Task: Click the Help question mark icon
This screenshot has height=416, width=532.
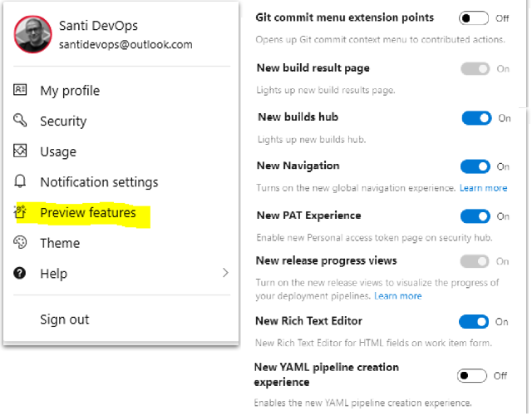Action: click(x=21, y=273)
